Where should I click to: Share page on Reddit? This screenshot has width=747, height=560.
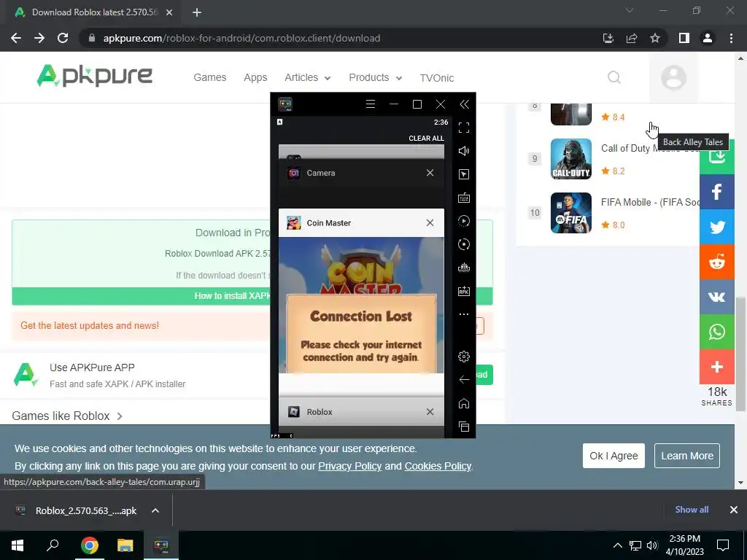pos(716,262)
